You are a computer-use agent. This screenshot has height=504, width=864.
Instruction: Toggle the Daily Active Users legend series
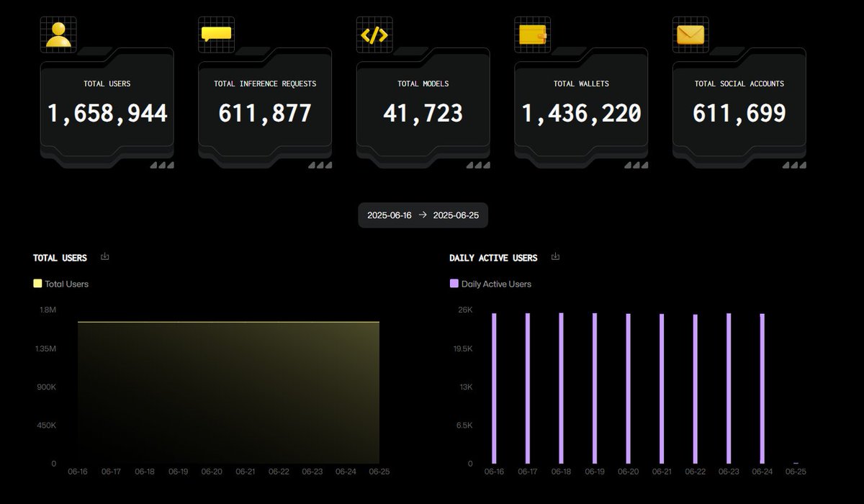coord(490,284)
